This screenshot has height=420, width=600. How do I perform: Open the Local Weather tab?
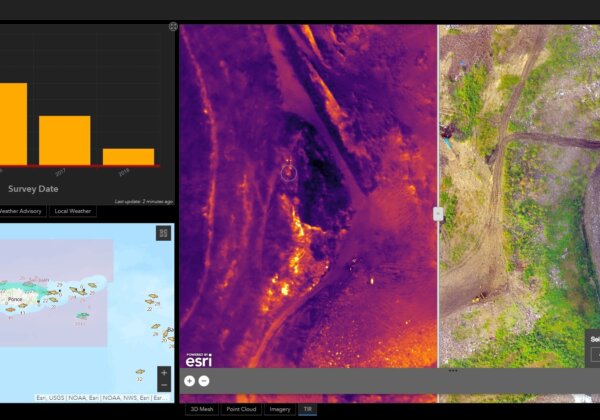(x=75, y=210)
